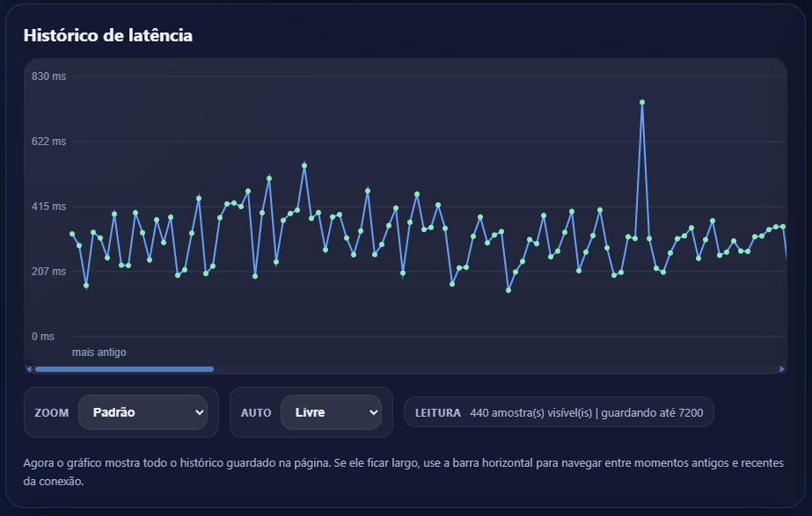Viewport: 812px width, 516px height.
Task: Click the LEITURA samples readout badge
Action: coord(559,412)
